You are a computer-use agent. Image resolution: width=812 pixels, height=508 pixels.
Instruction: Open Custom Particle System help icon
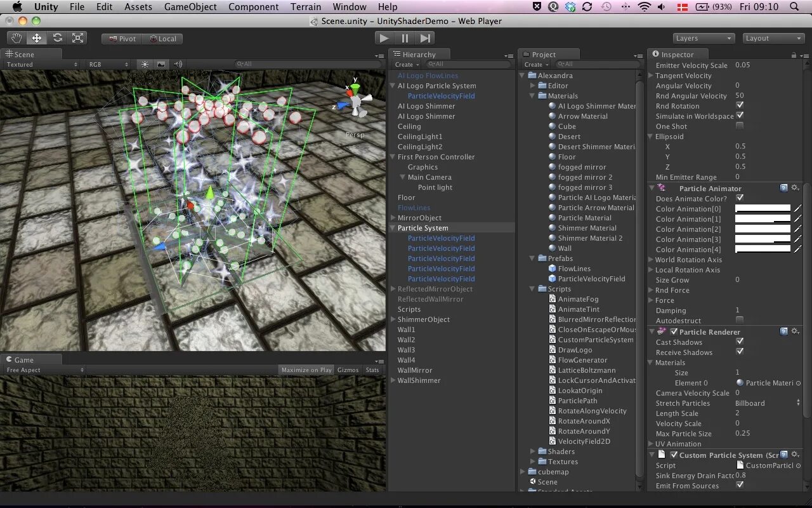[x=784, y=455]
